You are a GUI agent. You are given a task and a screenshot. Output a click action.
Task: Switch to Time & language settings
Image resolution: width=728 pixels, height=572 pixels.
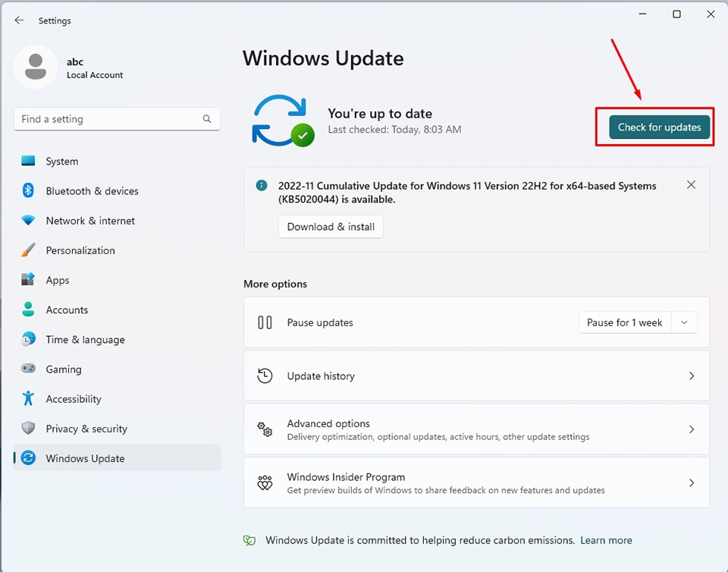coord(85,340)
